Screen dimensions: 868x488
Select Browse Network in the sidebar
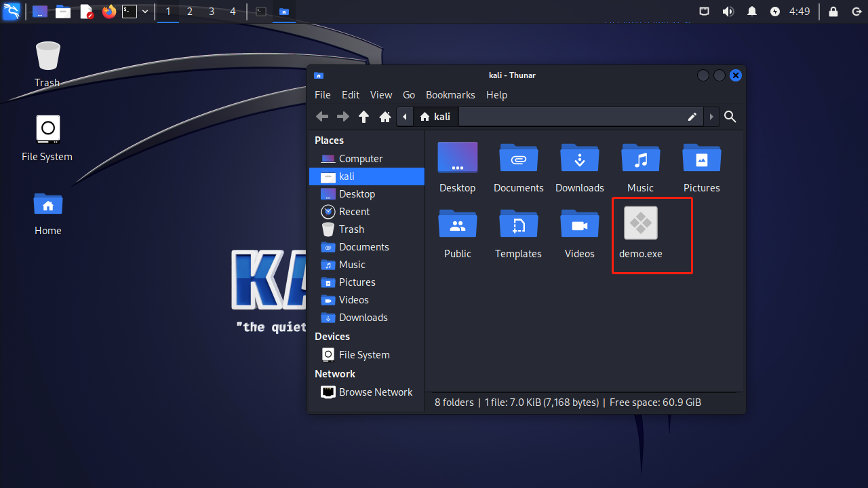point(375,392)
